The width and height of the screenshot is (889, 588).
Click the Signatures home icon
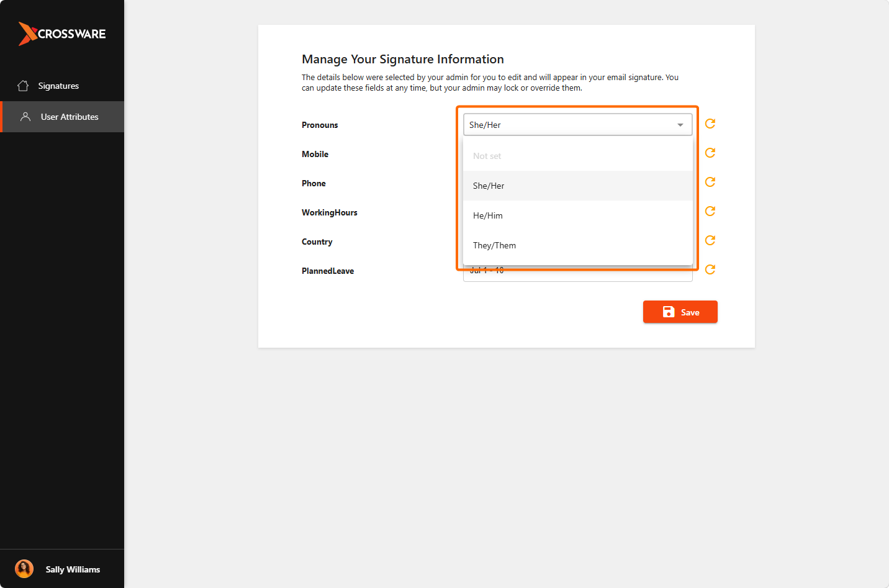pyautogui.click(x=23, y=86)
